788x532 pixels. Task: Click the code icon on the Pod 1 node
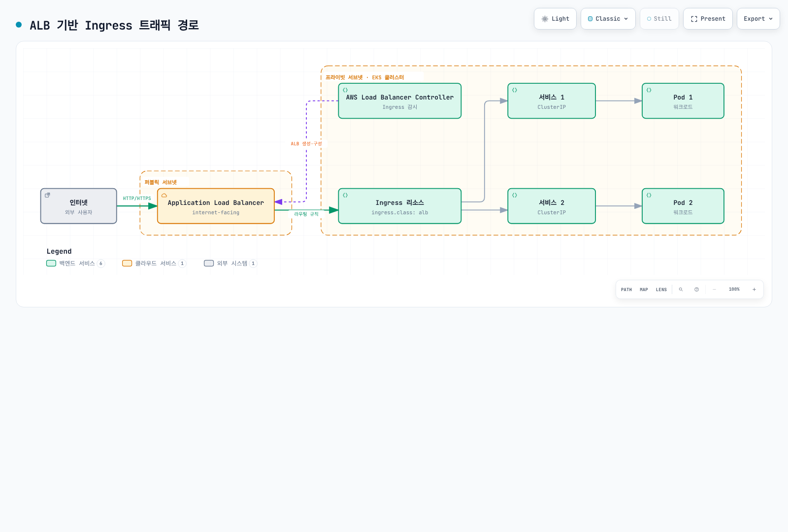[649, 90]
